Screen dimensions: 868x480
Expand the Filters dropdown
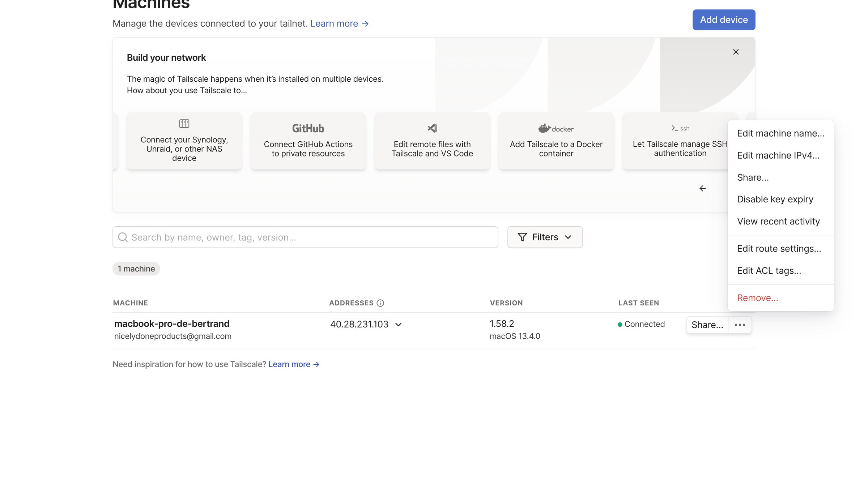tap(545, 237)
